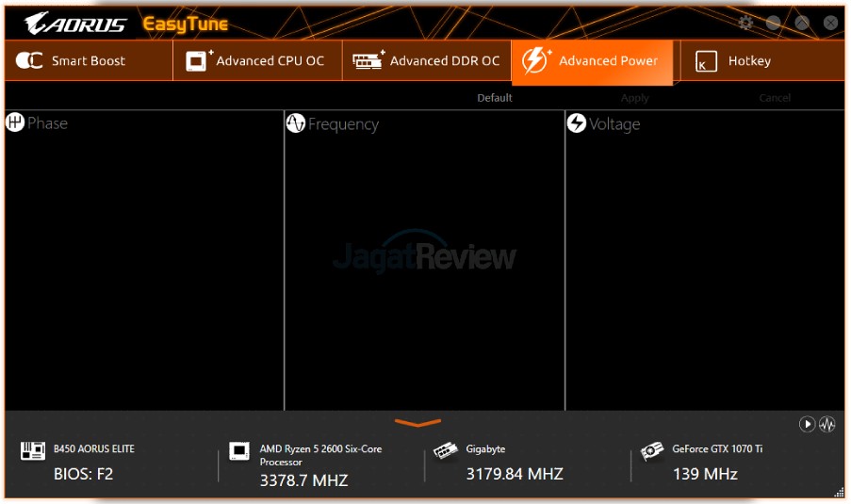This screenshot has width=851, height=504.
Task: Click the Phase heading text
Action: click(x=48, y=123)
